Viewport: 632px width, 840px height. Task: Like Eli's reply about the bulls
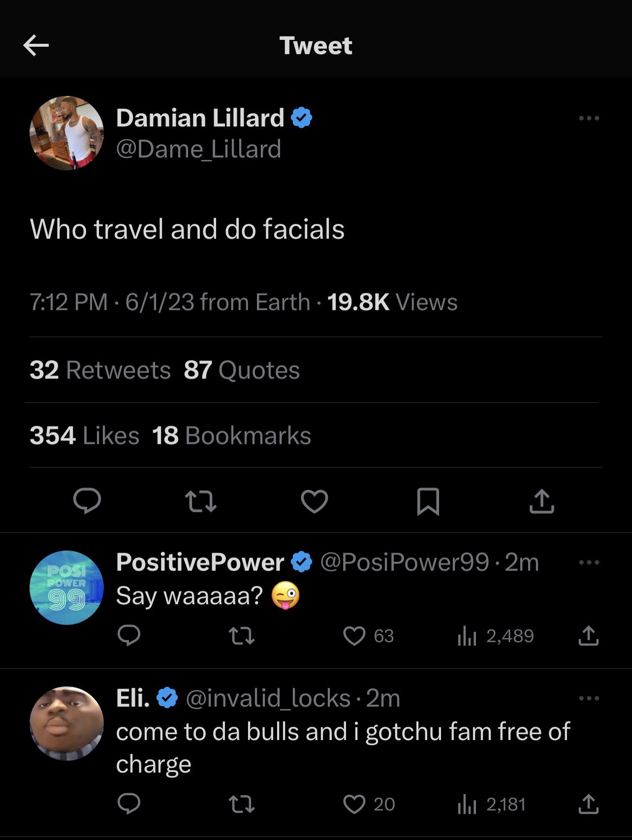(x=355, y=804)
